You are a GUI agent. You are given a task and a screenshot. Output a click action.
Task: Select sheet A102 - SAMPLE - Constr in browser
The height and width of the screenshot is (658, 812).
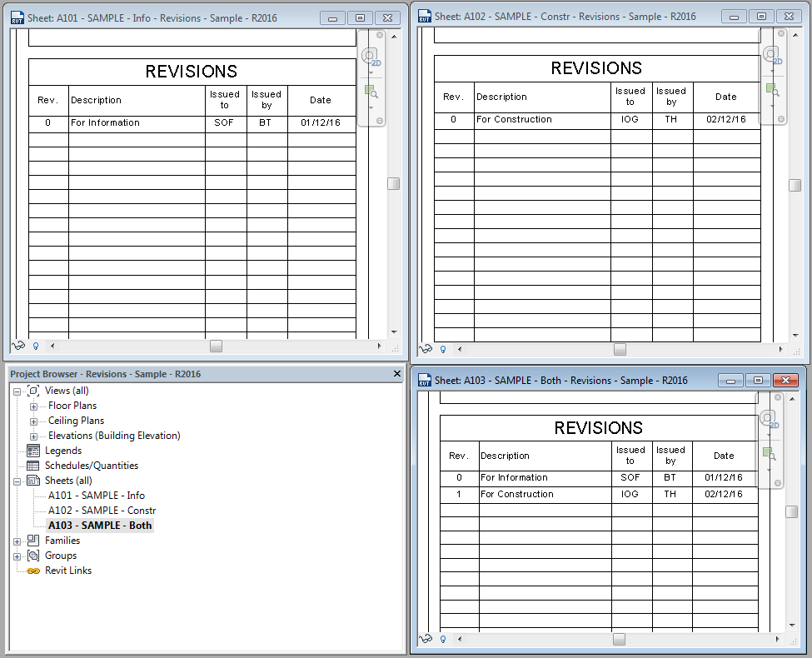100,511
